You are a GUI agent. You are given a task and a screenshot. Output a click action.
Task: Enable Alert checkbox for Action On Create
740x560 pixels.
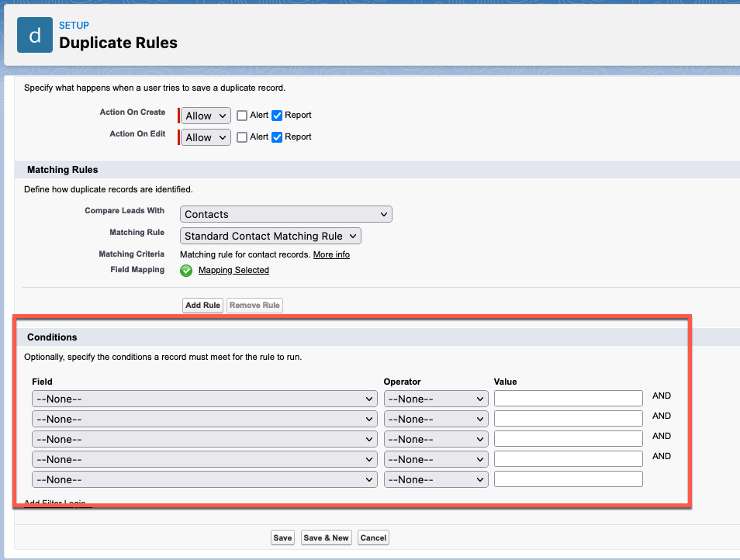[242, 116]
